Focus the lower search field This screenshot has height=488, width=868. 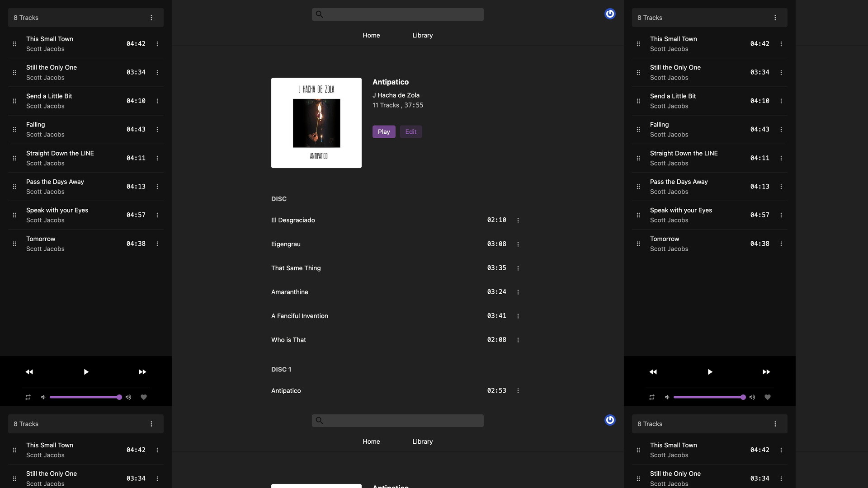(x=398, y=421)
